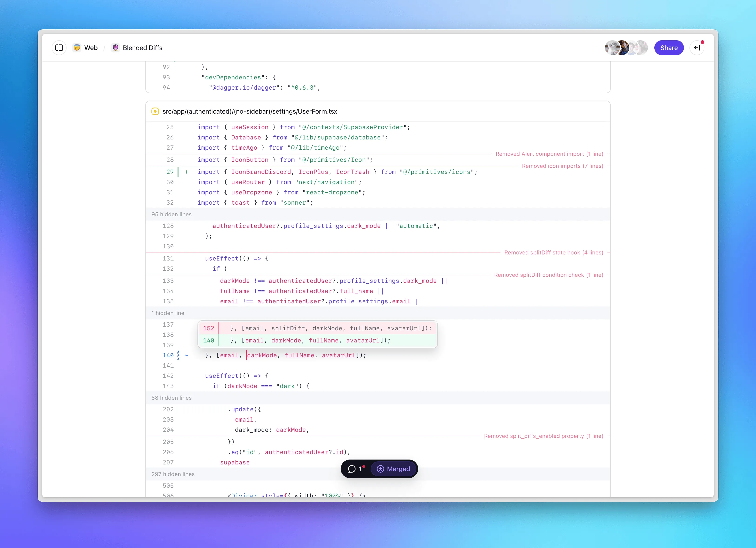Click the merge icon in the Merged pill
The image size is (756, 548).
pyautogui.click(x=380, y=469)
